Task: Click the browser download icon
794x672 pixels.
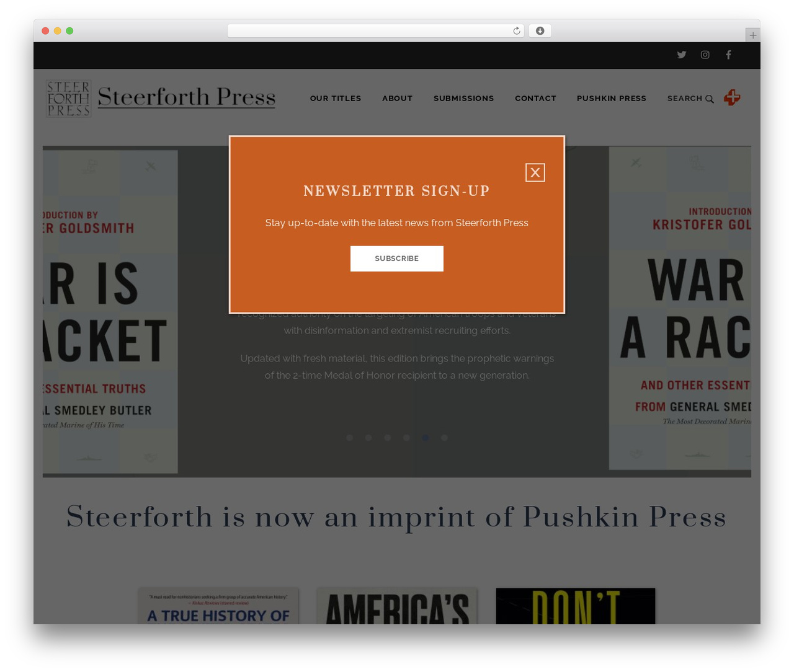Action: pyautogui.click(x=540, y=31)
